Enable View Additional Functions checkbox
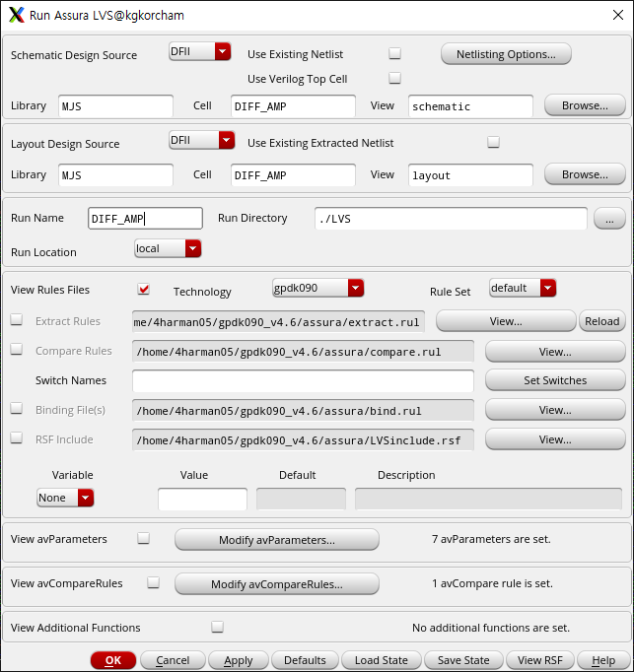Screen dimensions: 634x672 click(217, 627)
